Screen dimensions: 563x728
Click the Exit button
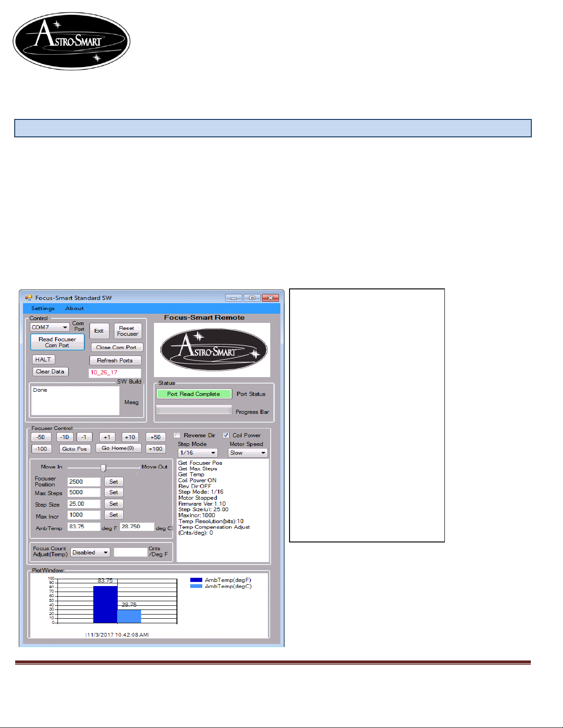(99, 331)
